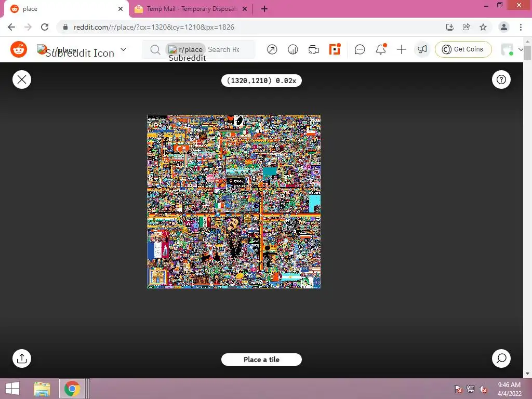This screenshot has width=532, height=399.
Task: Open the orange r/place event icon
Action: point(335,49)
